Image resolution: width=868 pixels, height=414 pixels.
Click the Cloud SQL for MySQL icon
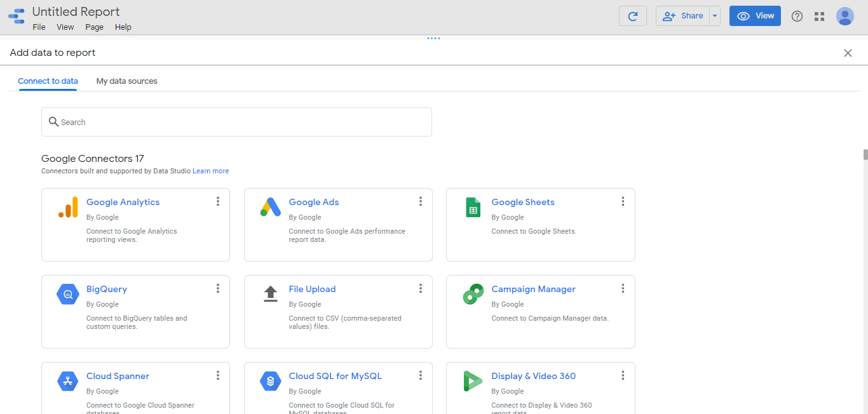click(270, 382)
